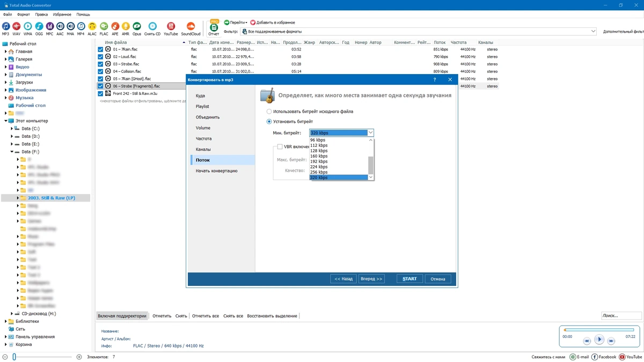644x362 pixels.
Task: Uncheck 04 – Collision.flac file
Action: click(100, 71)
